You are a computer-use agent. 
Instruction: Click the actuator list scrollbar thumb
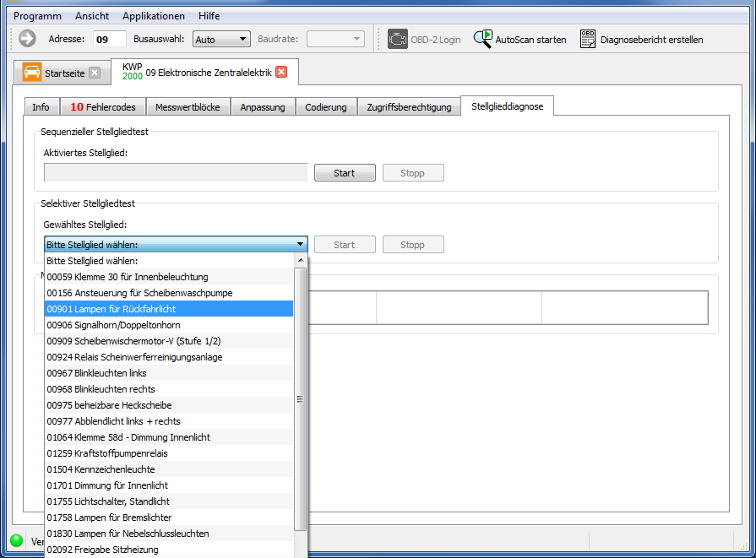point(300,398)
